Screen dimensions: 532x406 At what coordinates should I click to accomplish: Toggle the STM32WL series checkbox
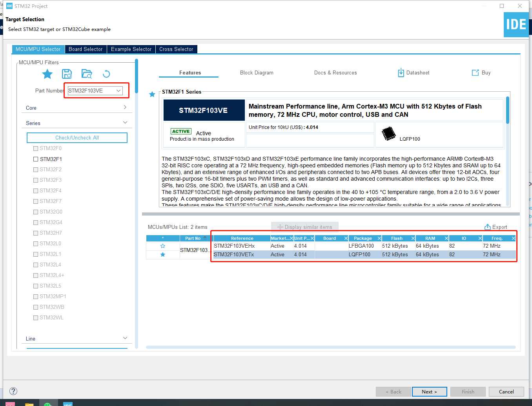point(36,318)
